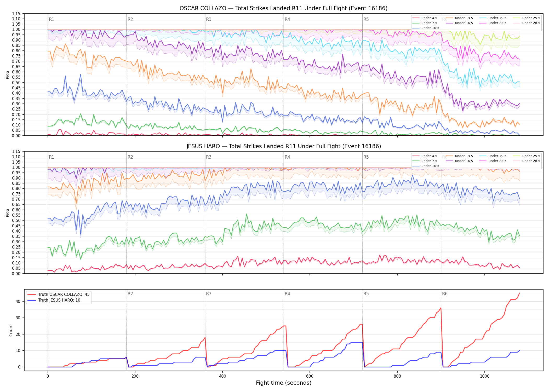
Task: Select R1 label in Jesus Haro chart
Action: (x=52, y=157)
